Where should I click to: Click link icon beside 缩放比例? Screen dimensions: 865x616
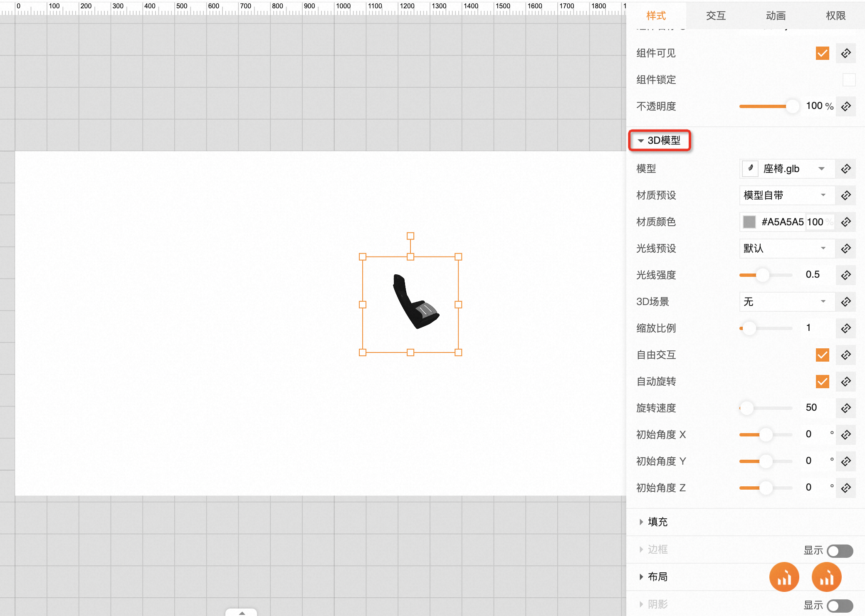click(x=845, y=328)
